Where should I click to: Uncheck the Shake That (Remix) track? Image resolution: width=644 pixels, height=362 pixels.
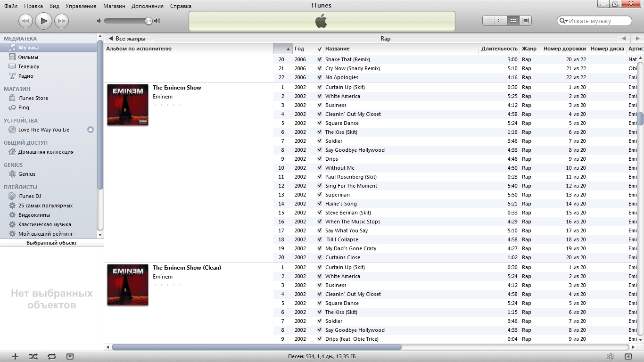coord(320,59)
